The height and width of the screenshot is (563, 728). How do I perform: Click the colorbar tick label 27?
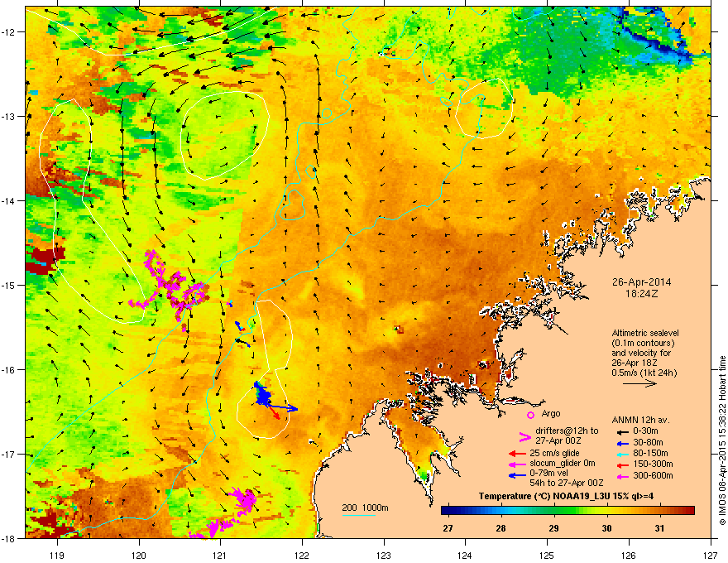pyautogui.click(x=448, y=528)
